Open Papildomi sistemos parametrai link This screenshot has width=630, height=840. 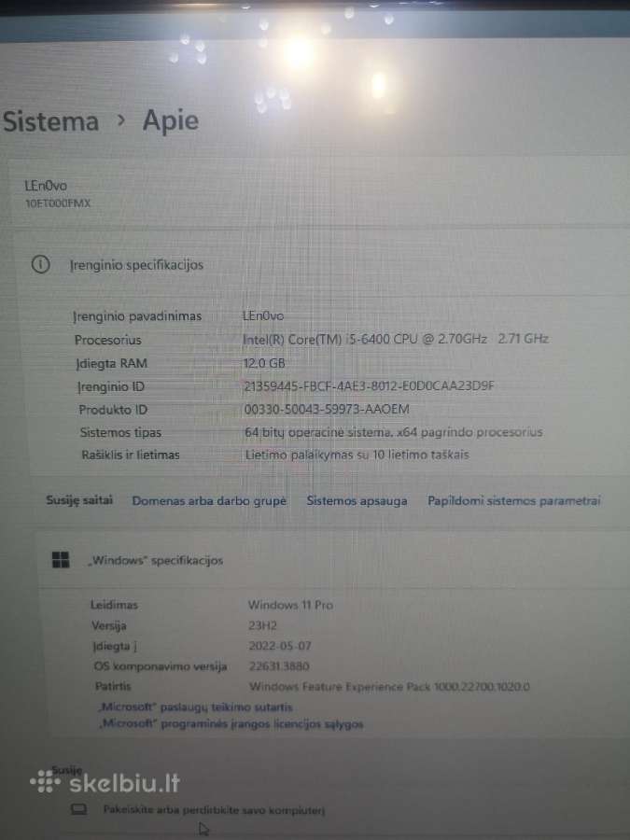pyautogui.click(x=513, y=501)
